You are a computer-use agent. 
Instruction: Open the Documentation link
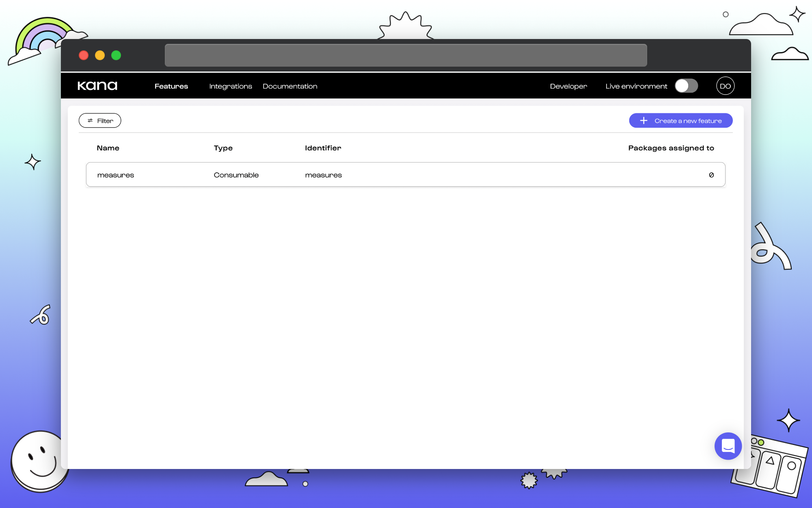click(290, 86)
